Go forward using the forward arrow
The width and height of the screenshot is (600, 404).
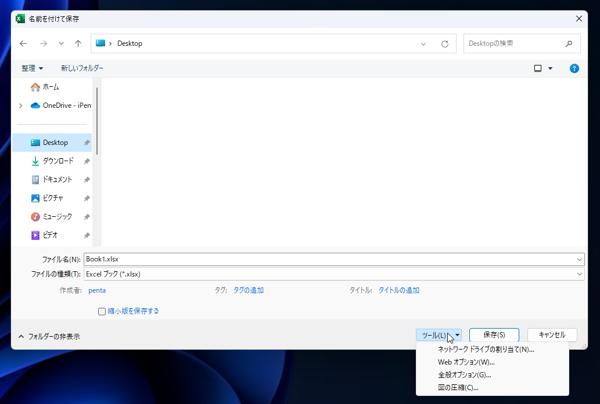click(x=43, y=44)
